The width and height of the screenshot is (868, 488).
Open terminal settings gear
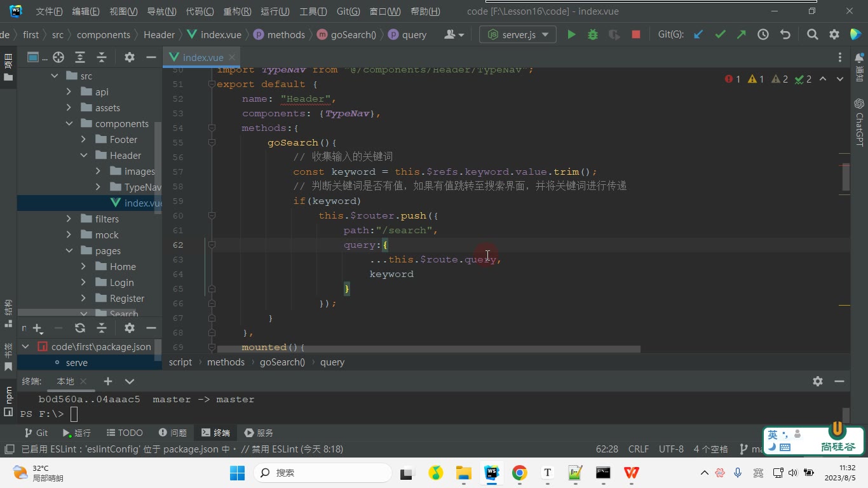[818, 381]
